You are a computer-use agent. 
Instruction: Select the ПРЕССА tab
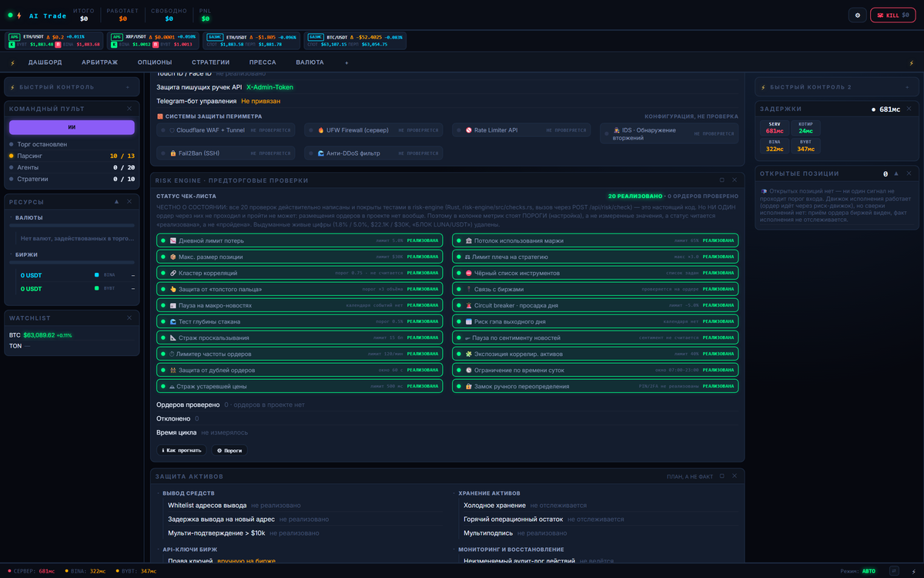pyautogui.click(x=263, y=62)
